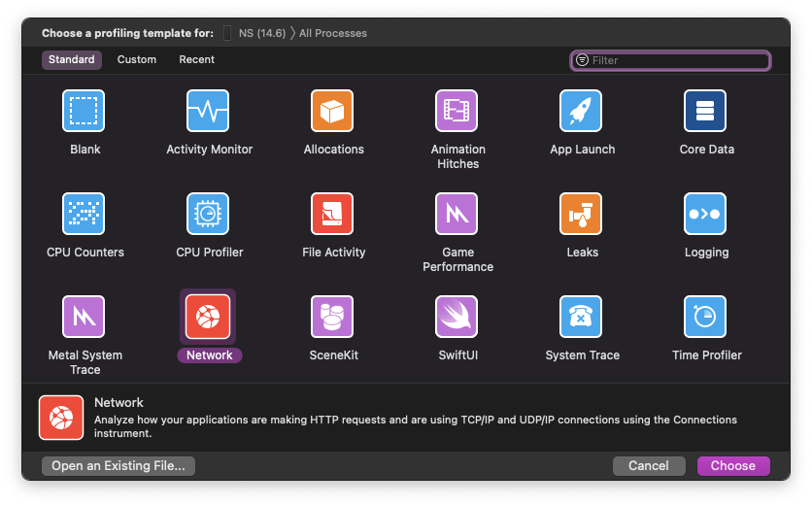The width and height of the screenshot is (812, 506).
Task: Pick the File Activity template icon
Action: coord(332,214)
